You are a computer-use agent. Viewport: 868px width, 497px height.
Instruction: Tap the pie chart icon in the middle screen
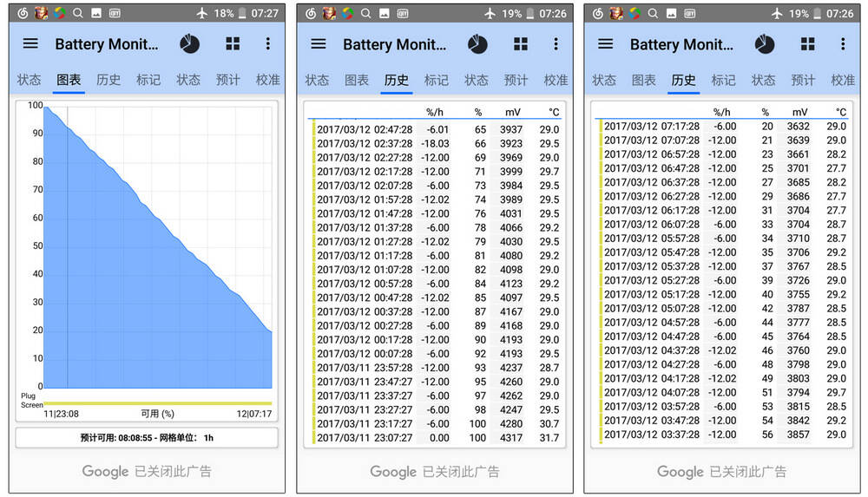point(477,44)
